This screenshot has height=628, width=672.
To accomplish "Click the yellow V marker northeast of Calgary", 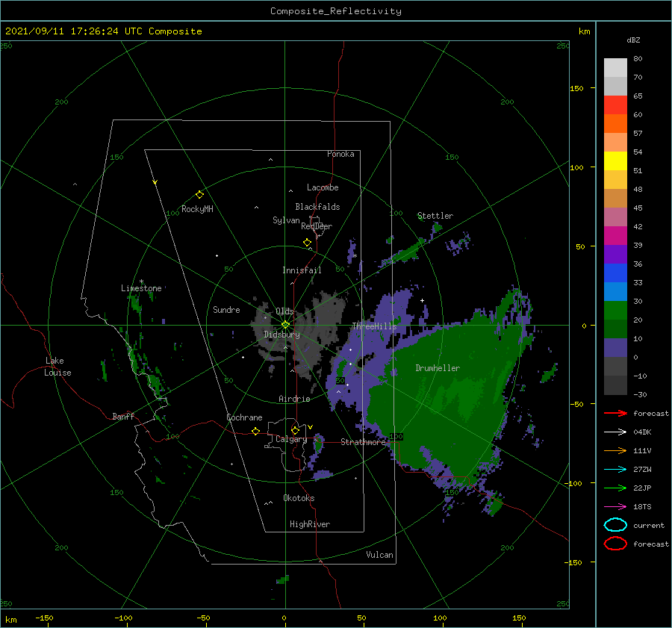I will point(311,427).
